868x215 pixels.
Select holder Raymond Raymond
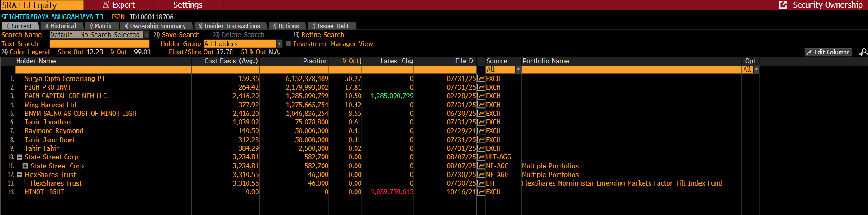(54, 131)
